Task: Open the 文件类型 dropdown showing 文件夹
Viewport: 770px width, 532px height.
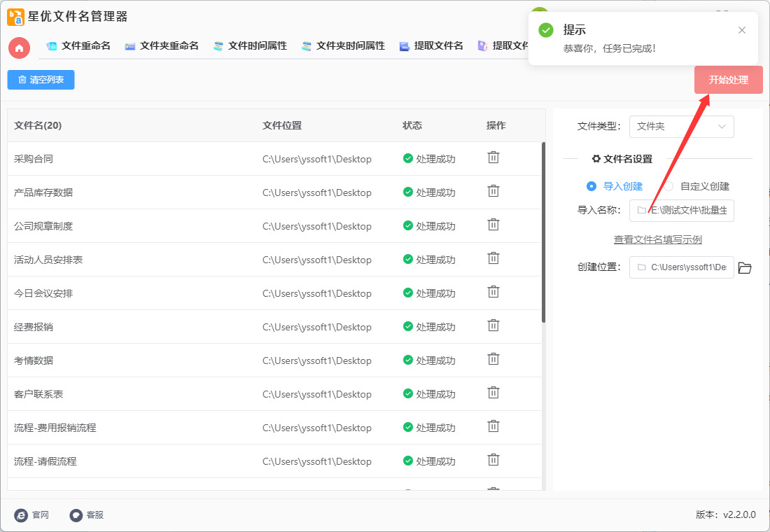Action: click(681, 127)
